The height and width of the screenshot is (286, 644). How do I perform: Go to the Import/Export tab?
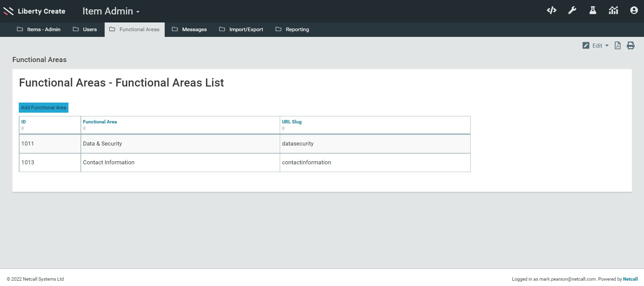[x=241, y=30]
